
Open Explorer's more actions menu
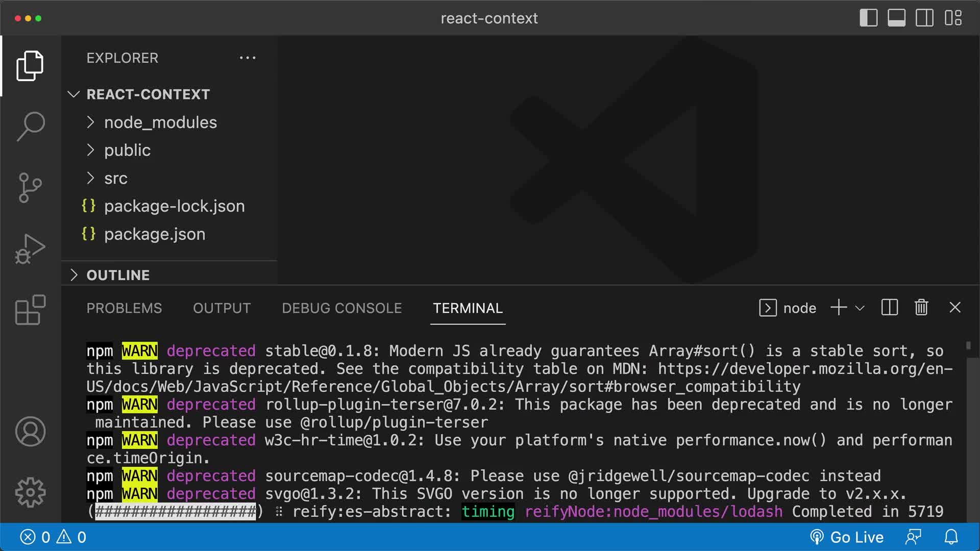(248, 58)
